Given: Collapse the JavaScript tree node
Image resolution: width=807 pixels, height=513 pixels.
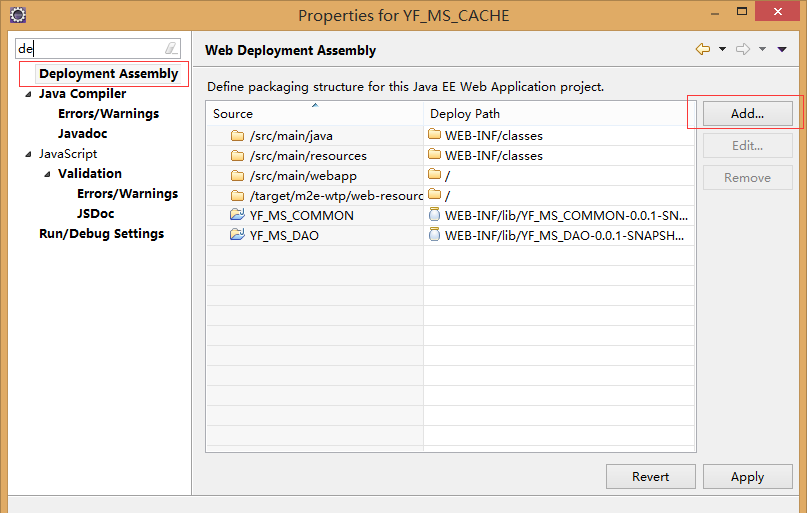Looking at the screenshot, I should coord(28,154).
